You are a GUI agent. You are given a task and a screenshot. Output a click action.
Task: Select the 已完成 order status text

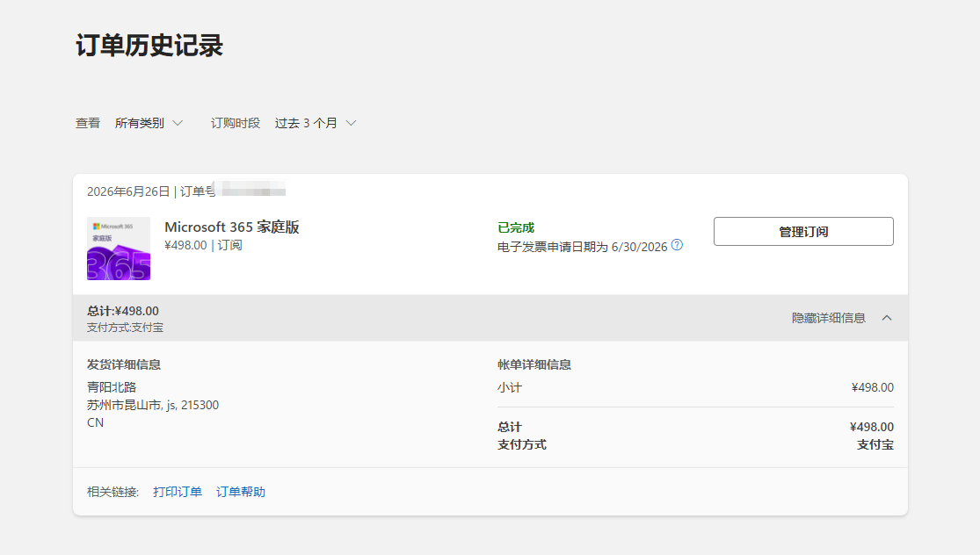[x=516, y=227]
